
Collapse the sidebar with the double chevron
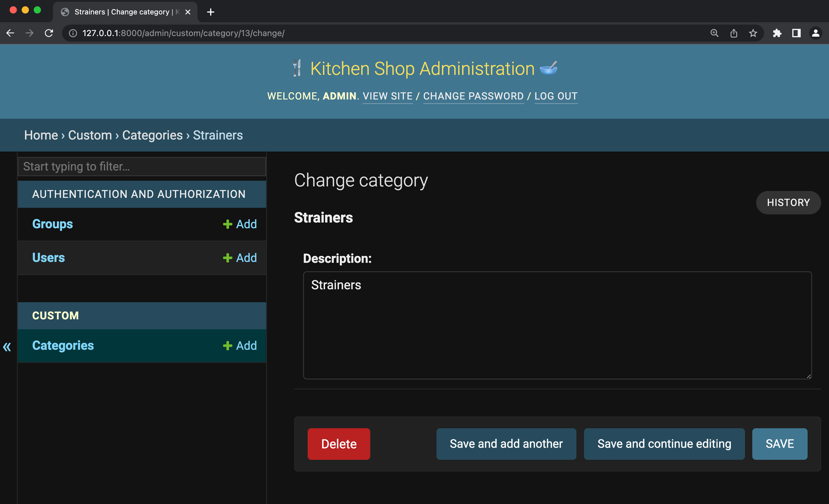(7, 347)
